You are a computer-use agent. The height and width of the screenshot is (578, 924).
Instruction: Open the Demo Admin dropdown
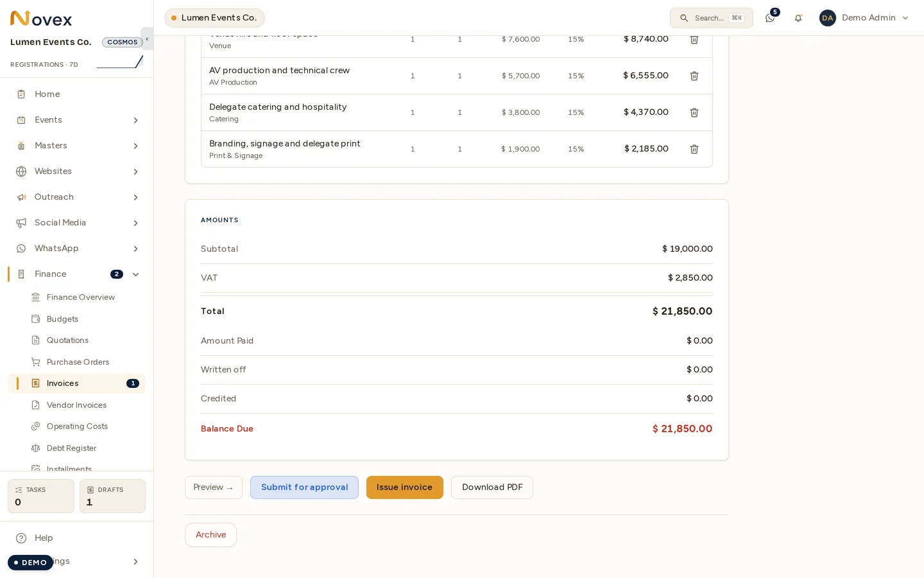coord(864,18)
